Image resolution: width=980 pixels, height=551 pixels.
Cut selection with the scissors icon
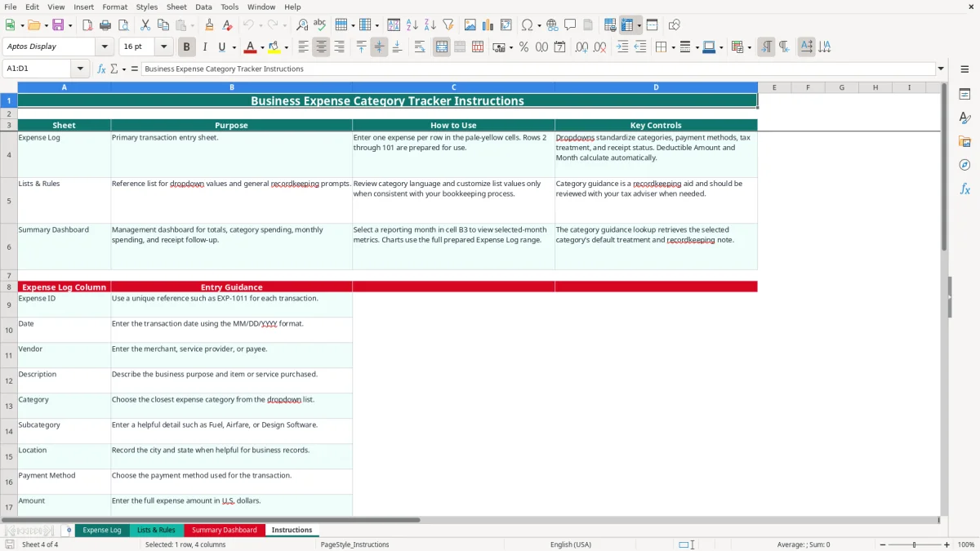145,25
